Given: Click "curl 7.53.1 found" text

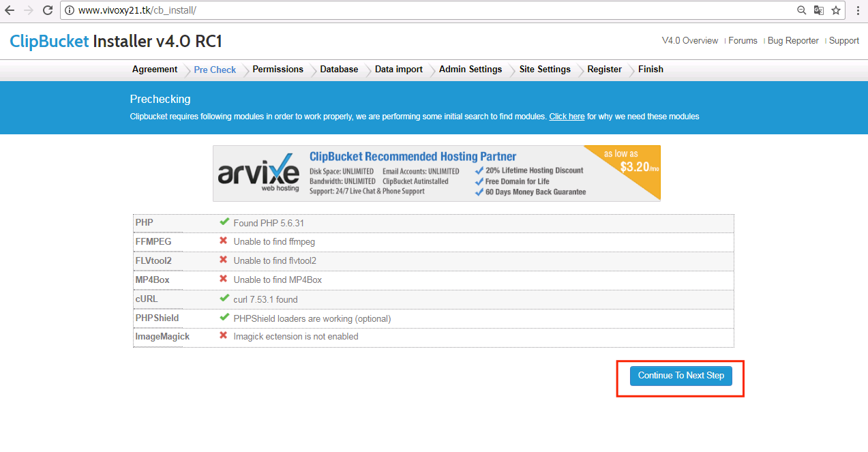Looking at the screenshot, I should (265, 299).
